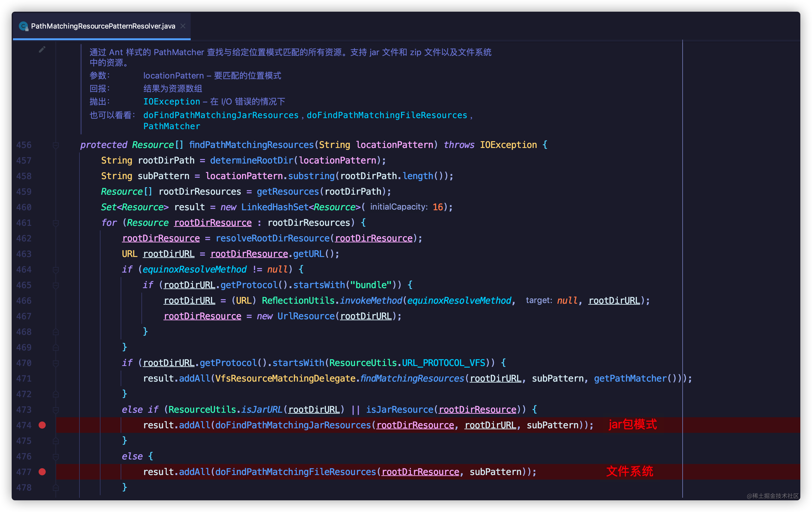This screenshot has width=812, height=512.
Task: Click the "bundle" string literal
Action: click(371, 285)
